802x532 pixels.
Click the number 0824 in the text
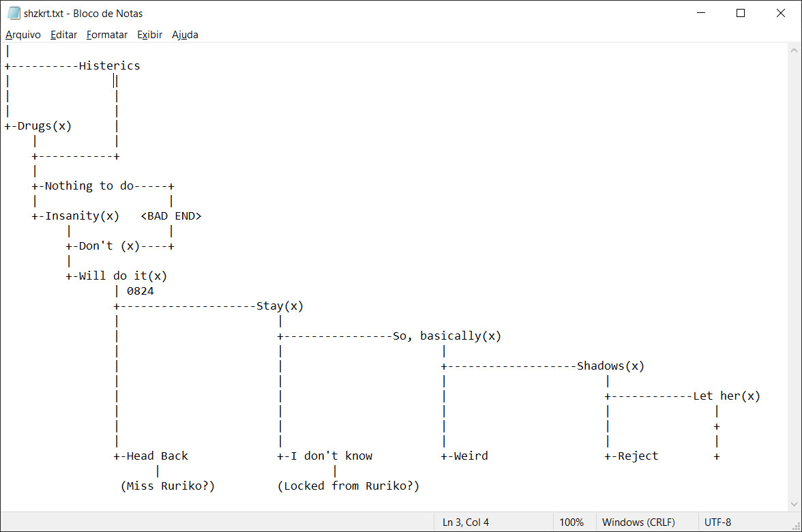[140, 291]
